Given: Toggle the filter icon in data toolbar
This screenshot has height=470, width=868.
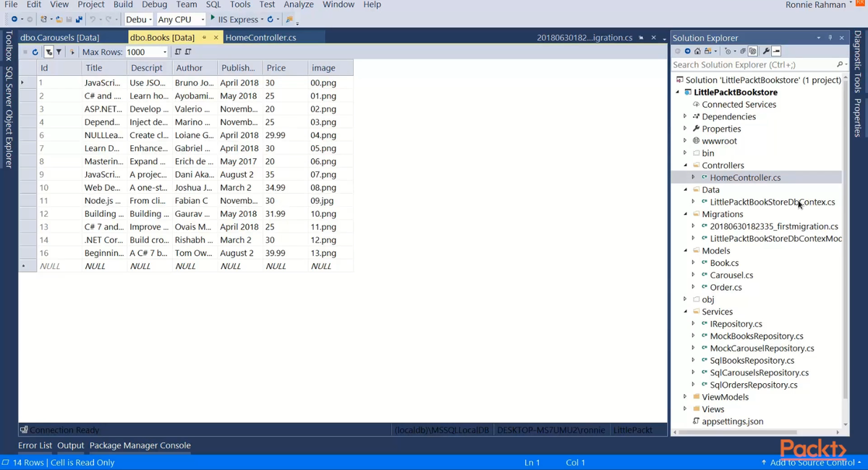Looking at the screenshot, I should point(48,52).
